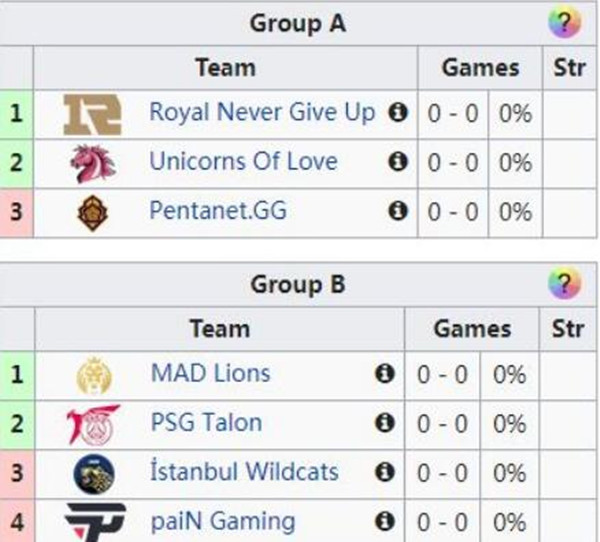The image size is (600, 542).
Task: Open the Group A help question-mark icon
Action: (x=564, y=23)
